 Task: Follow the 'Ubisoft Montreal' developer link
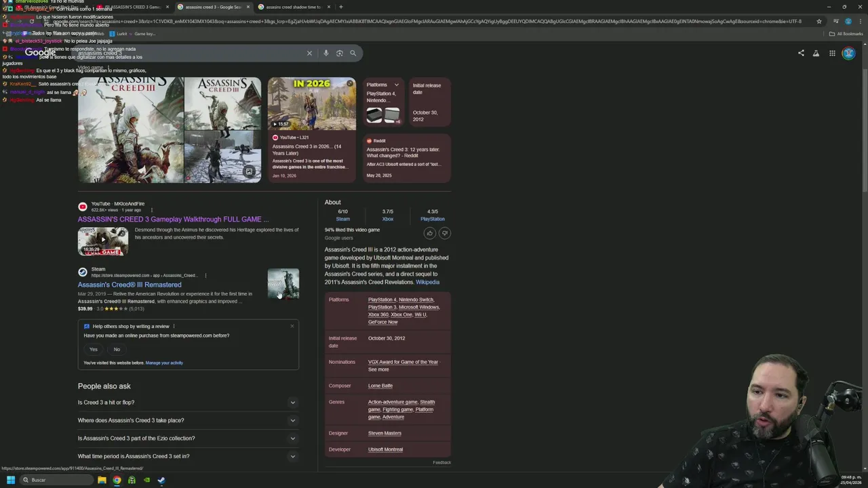(385, 449)
